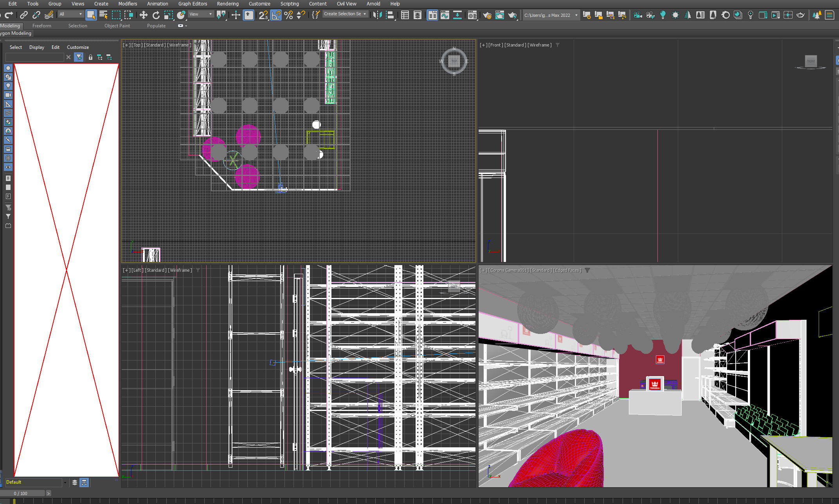Screen dimensions: 839x504
Task: Toggle the 2.5D Snaps mode
Action: click(x=263, y=15)
